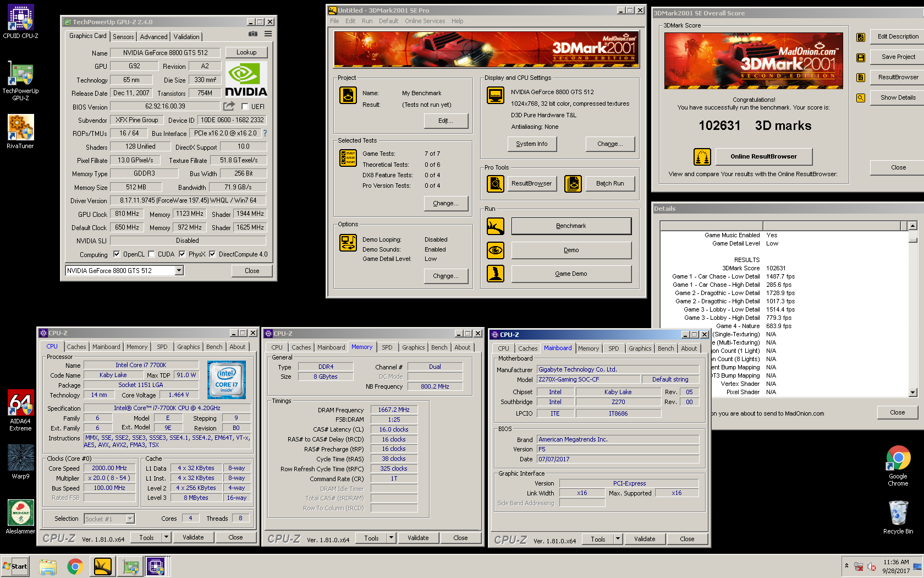Open Chrome from the taskbar

point(75,566)
